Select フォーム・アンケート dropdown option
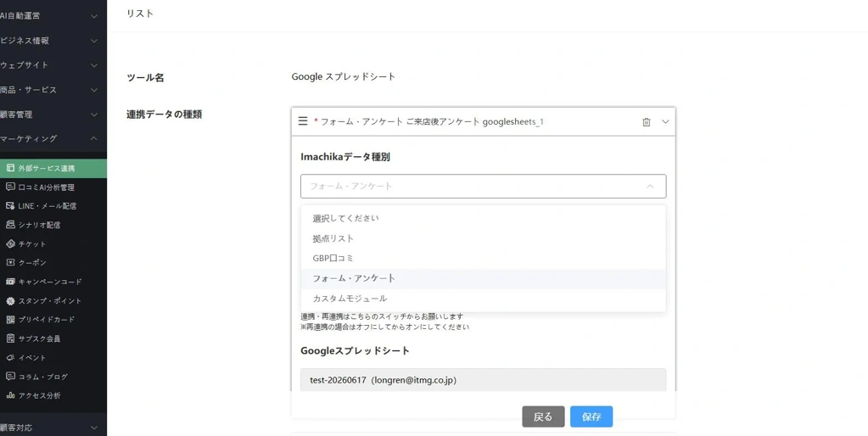This screenshot has width=868, height=436. pos(484,278)
